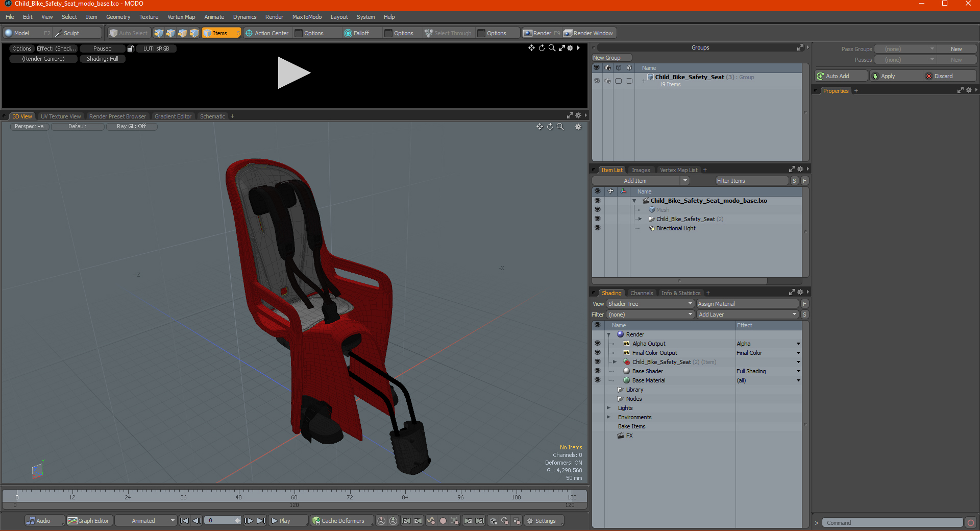
Task: Click the record keyframe circle icon
Action: 443,521
